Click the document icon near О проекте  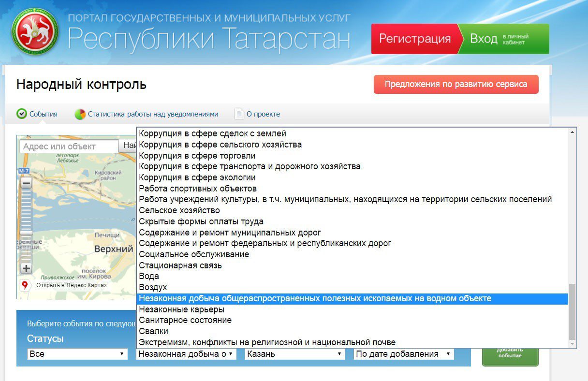[x=239, y=114]
